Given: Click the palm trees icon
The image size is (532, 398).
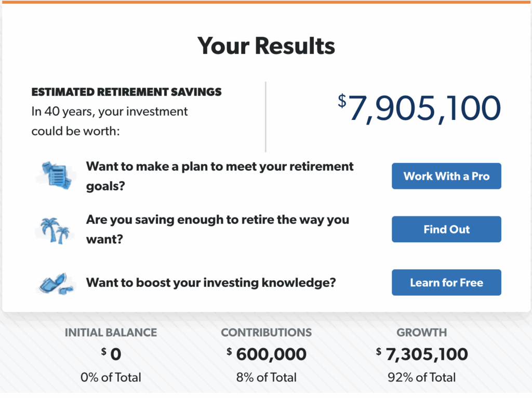Looking at the screenshot, I should pyautogui.click(x=55, y=231).
